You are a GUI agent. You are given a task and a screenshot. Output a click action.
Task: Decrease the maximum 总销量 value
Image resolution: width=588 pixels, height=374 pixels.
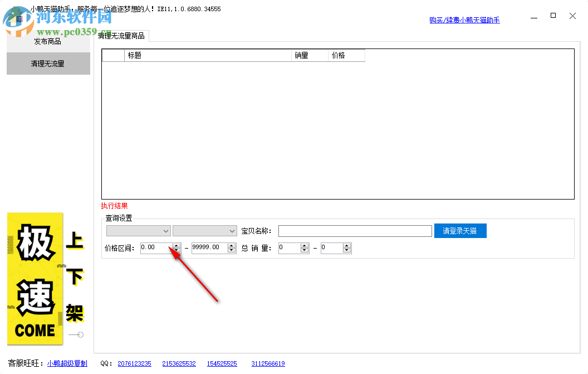347,250
